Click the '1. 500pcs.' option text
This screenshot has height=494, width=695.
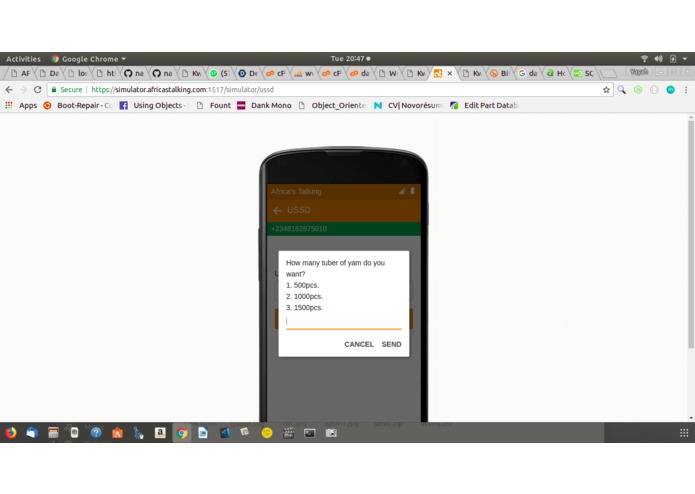click(302, 285)
